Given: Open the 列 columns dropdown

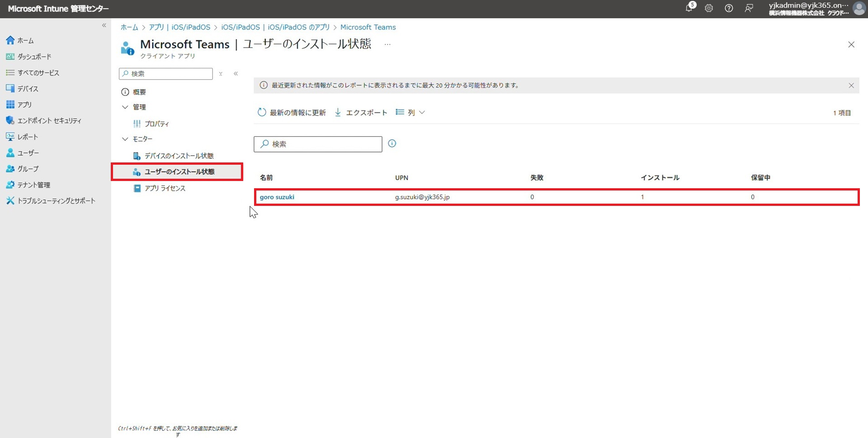Looking at the screenshot, I should tap(410, 112).
